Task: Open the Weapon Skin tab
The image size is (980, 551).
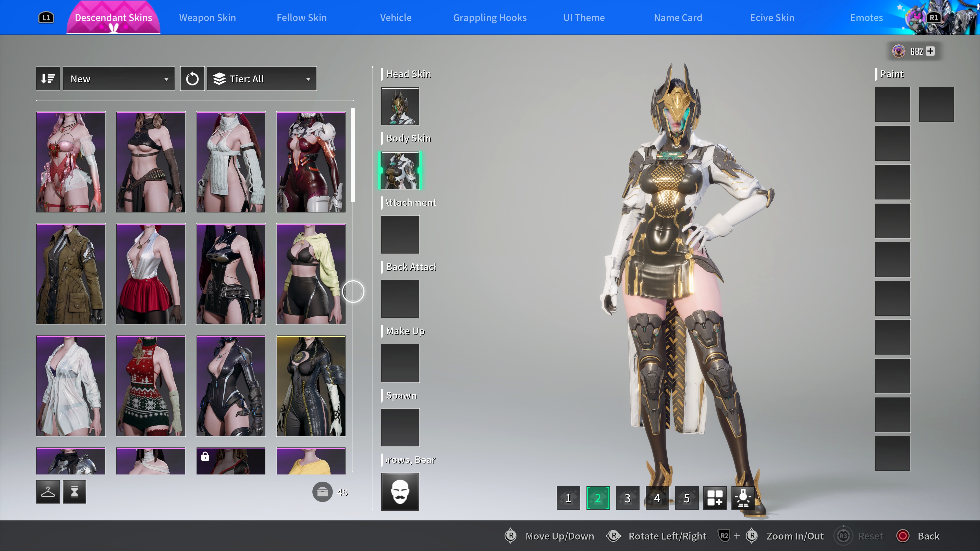Action: (207, 18)
